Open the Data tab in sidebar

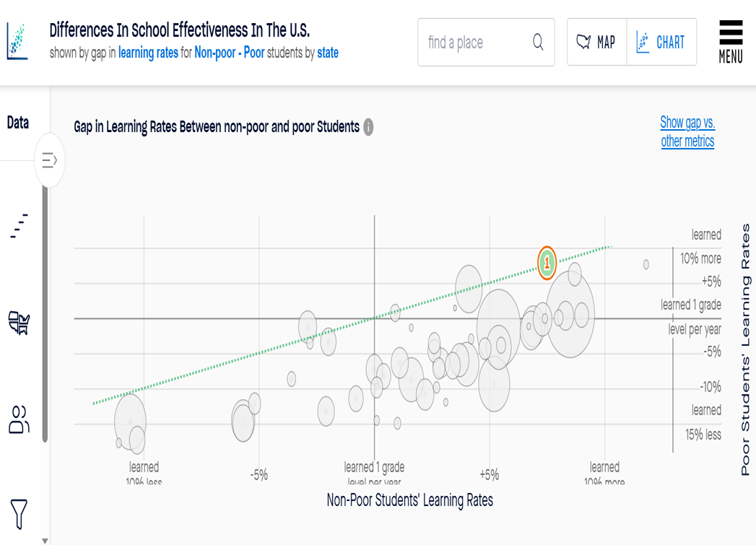pos(18,123)
